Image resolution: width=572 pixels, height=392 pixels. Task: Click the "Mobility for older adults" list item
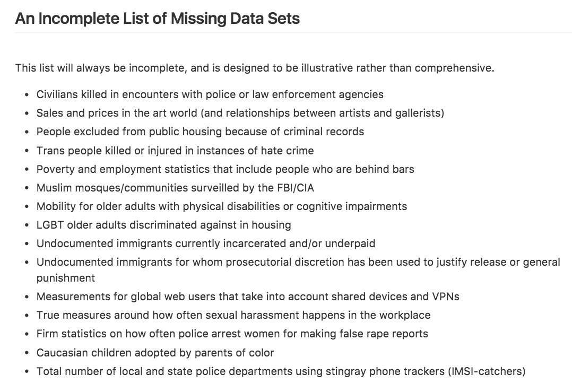tap(221, 206)
